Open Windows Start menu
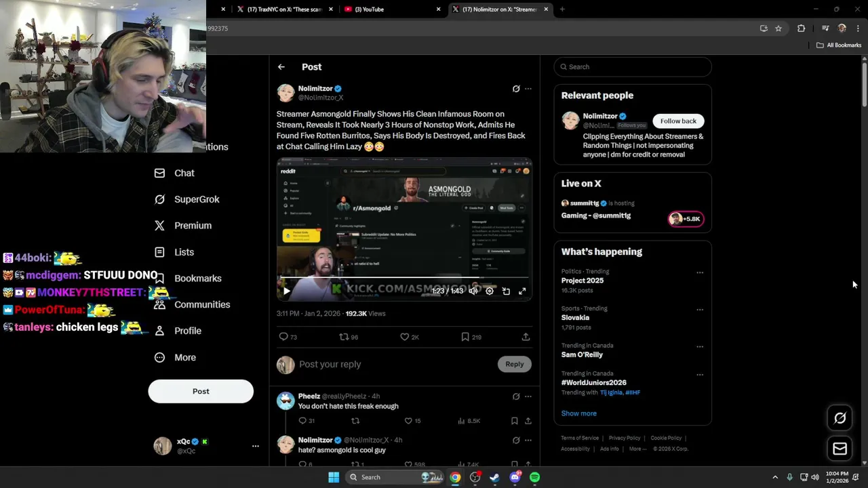The image size is (868, 488). click(334, 477)
